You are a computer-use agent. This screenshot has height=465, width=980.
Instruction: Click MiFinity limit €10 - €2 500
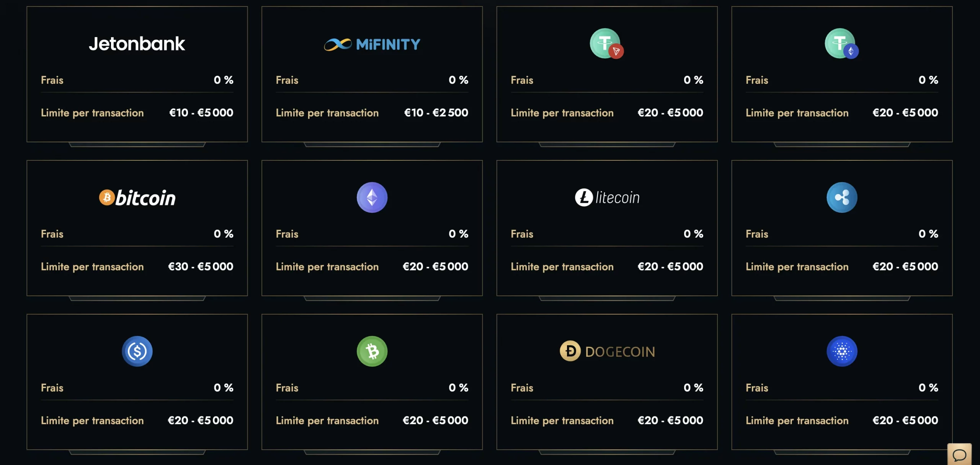[x=436, y=113]
